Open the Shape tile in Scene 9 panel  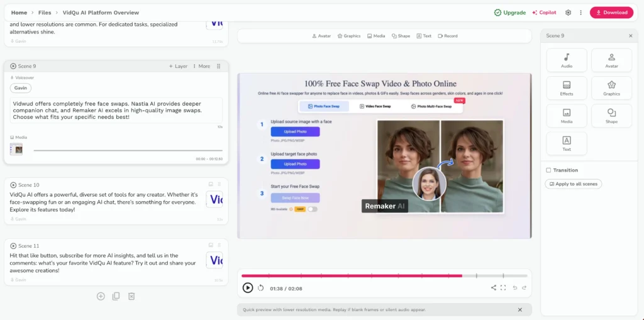(611, 116)
